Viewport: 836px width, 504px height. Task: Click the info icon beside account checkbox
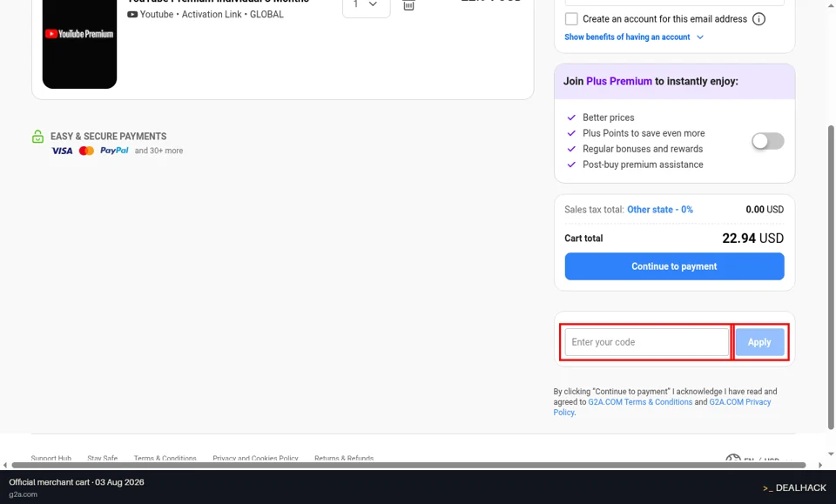(x=758, y=19)
